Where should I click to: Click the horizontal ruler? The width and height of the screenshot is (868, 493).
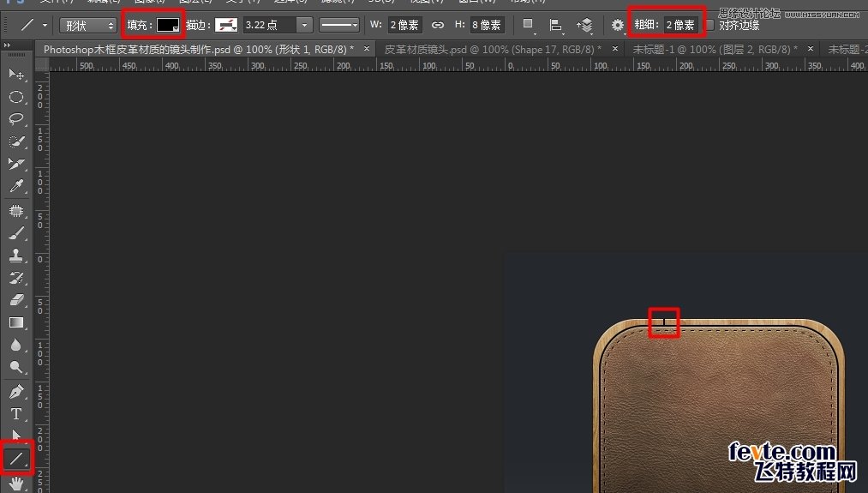click(458, 65)
